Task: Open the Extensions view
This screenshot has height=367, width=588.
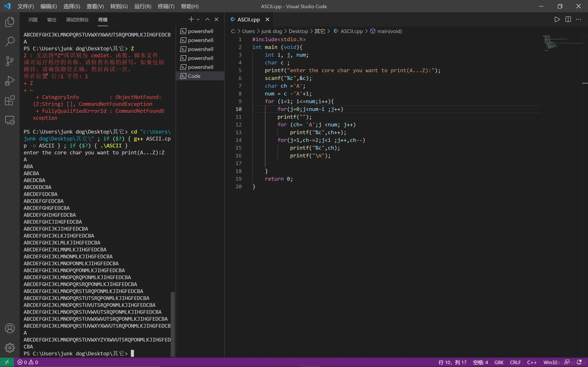Action: [x=10, y=101]
